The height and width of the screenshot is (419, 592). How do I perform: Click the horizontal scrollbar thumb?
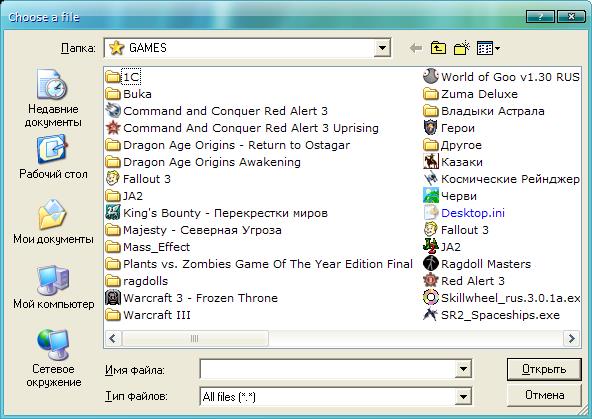195,338
